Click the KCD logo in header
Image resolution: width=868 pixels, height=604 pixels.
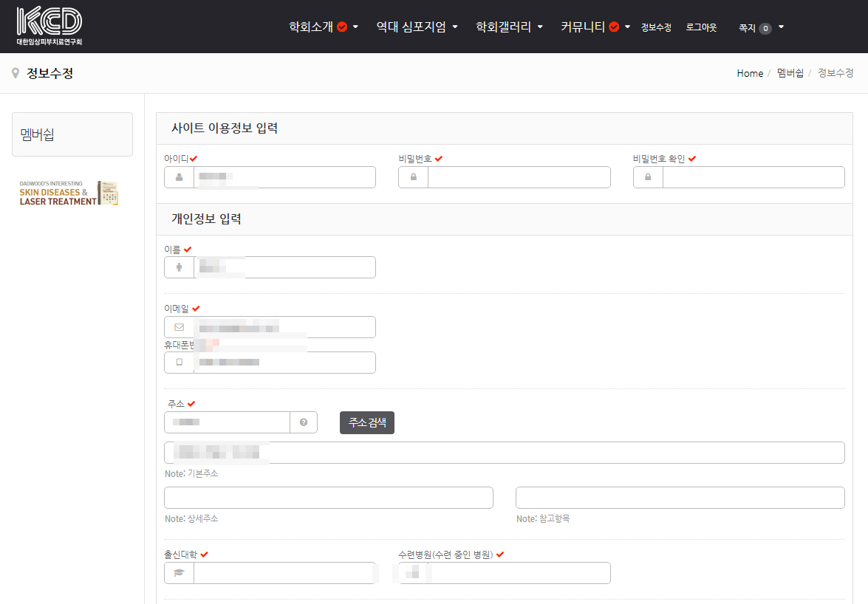49,27
